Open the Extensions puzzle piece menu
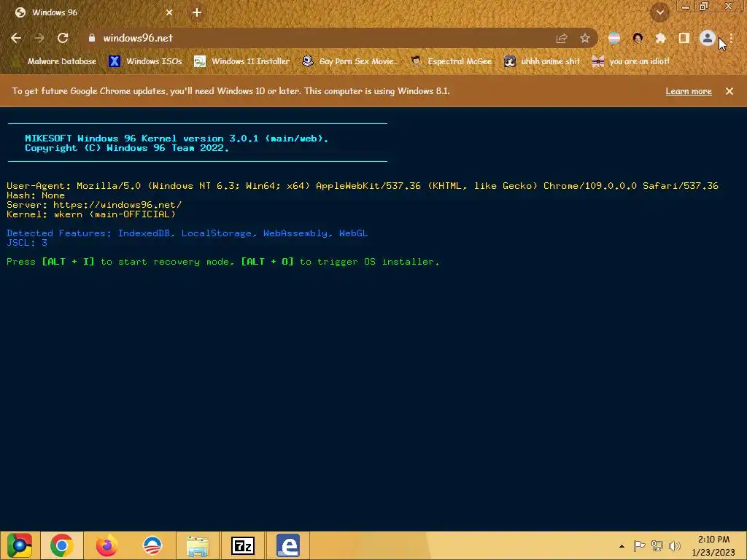 [660, 38]
